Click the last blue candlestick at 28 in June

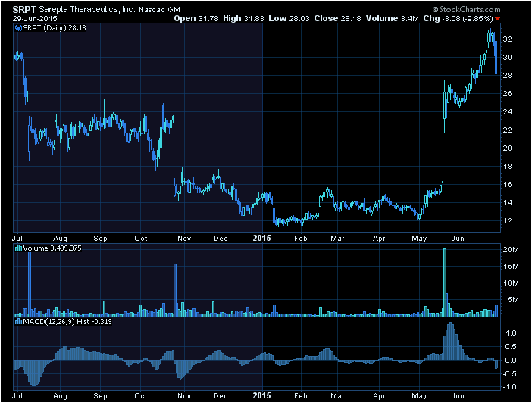(496, 58)
